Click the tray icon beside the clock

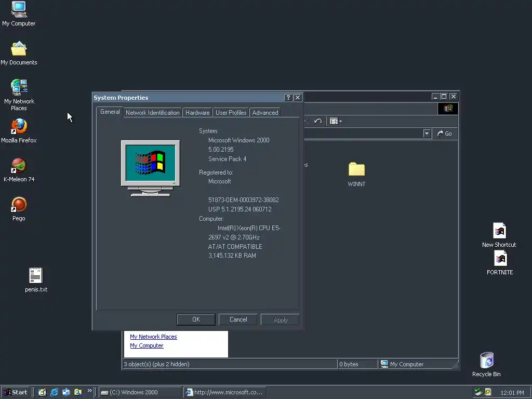coord(488,392)
